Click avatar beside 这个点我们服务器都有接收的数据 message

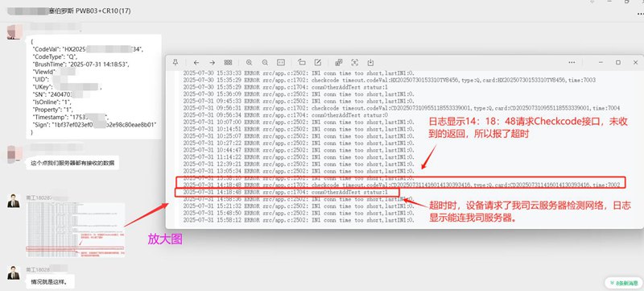(14, 154)
